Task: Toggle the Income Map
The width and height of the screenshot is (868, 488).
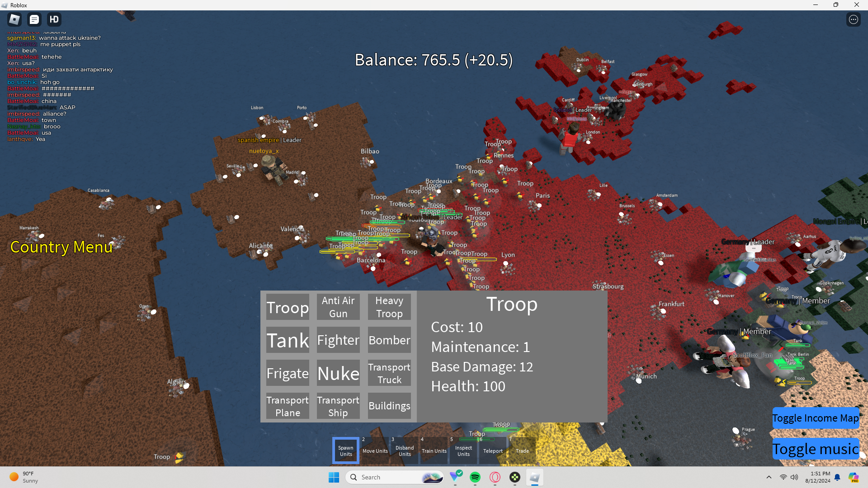Action: click(815, 418)
